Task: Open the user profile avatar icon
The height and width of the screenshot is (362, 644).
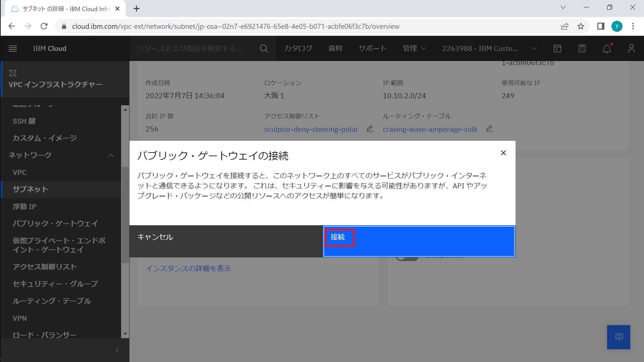Action: [631, 49]
